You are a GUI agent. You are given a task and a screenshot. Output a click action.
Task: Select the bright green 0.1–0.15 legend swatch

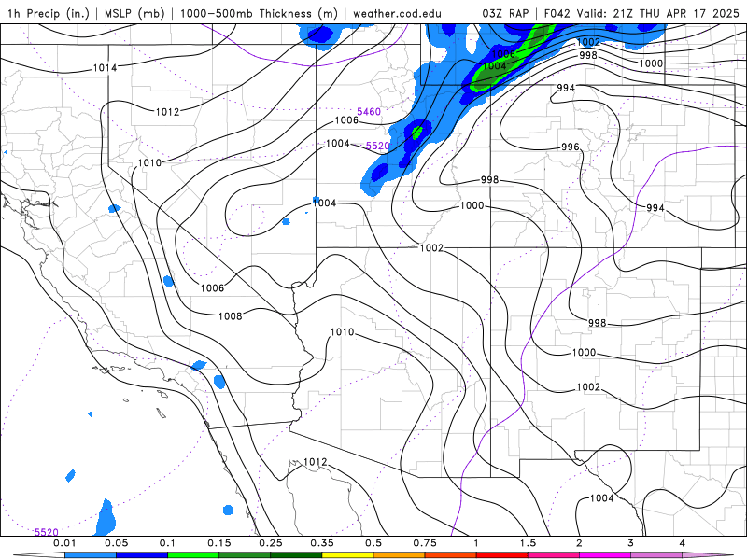coord(193,555)
